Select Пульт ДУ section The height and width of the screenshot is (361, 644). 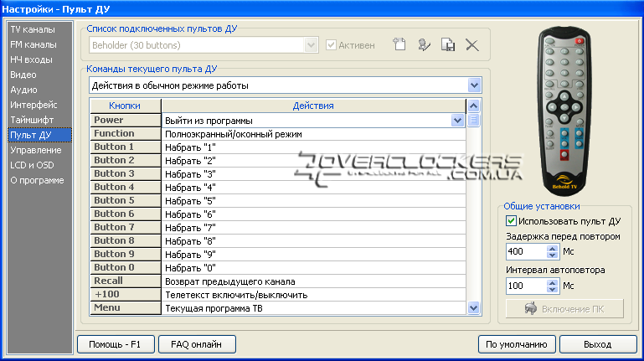tap(40, 135)
